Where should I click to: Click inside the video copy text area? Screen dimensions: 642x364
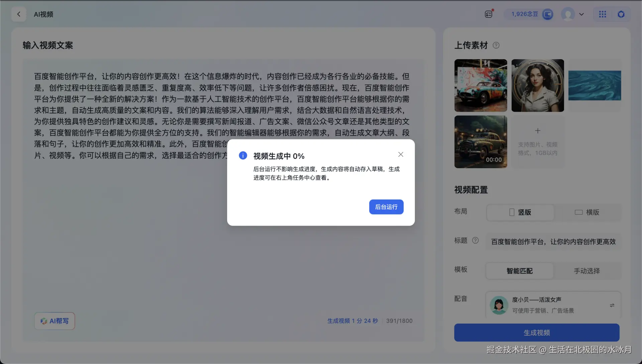coord(223,201)
